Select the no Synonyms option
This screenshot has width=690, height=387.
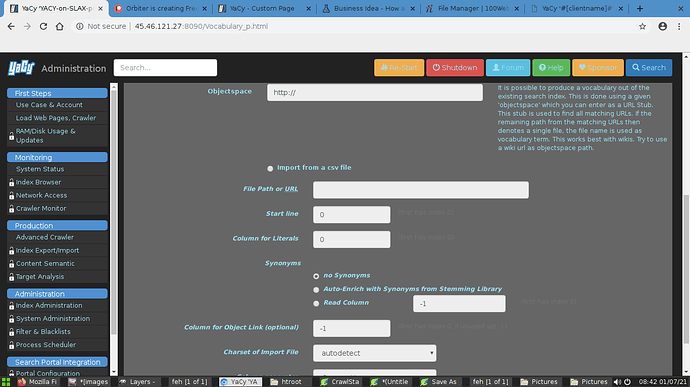(x=316, y=276)
